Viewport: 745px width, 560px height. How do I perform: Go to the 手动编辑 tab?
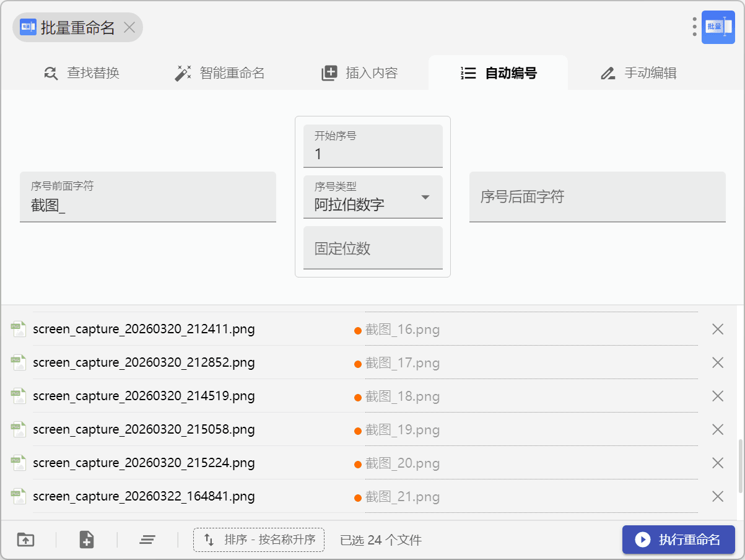pyautogui.click(x=638, y=73)
